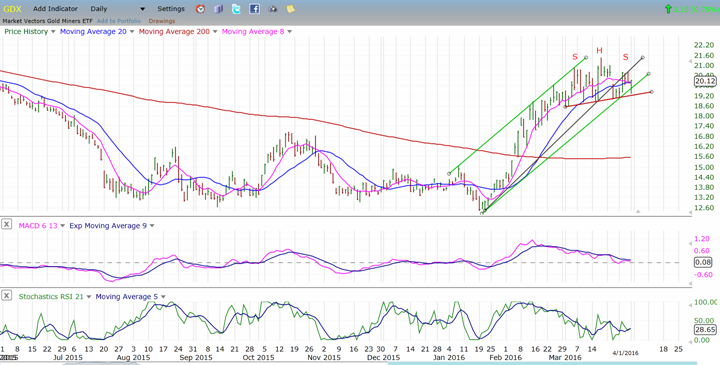Open the Daily timeframe dropdown
Viewport: 720px width, 365px height.
coord(142,9)
